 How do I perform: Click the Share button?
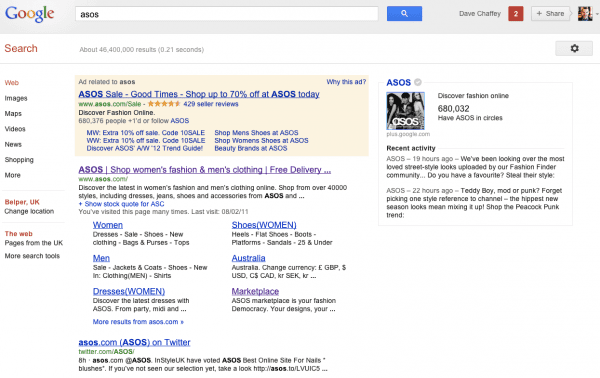click(550, 14)
